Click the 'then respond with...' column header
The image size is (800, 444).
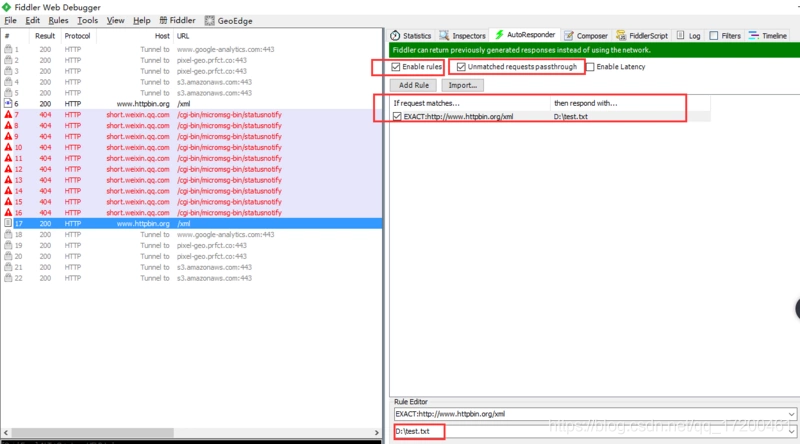pyautogui.click(x=630, y=103)
